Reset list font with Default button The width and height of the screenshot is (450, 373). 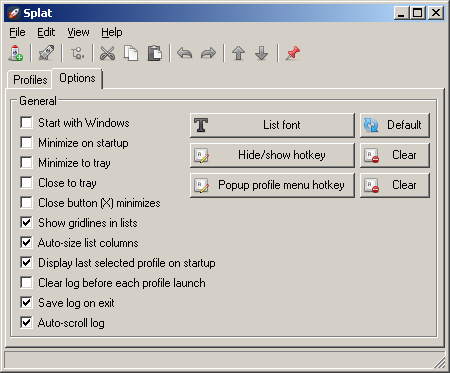pyautogui.click(x=395, y=125)
